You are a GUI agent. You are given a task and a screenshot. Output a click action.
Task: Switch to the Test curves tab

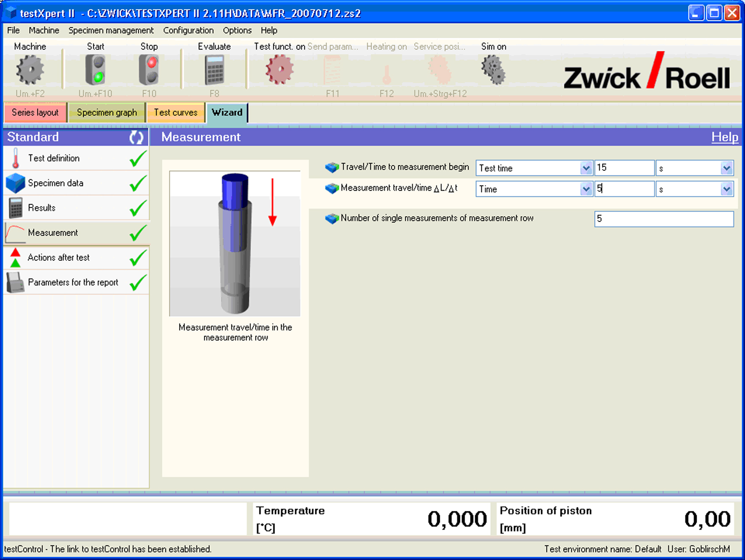click(x=176, y=112)
